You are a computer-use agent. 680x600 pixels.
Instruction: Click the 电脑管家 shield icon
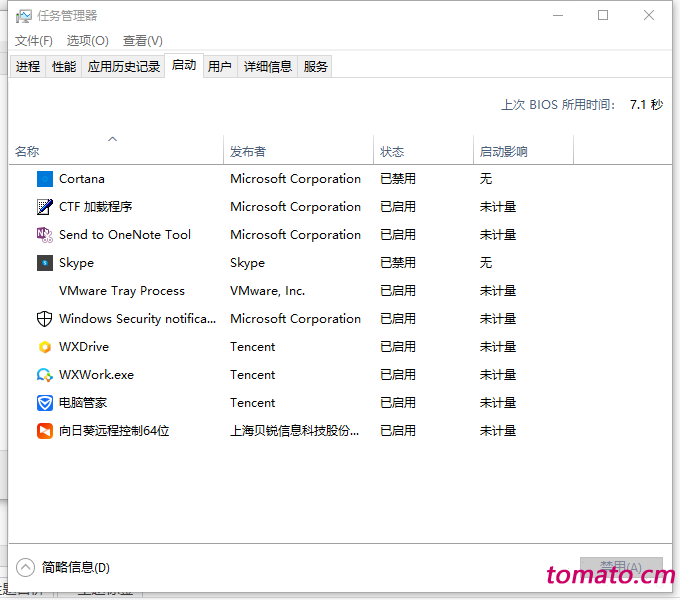45,403
